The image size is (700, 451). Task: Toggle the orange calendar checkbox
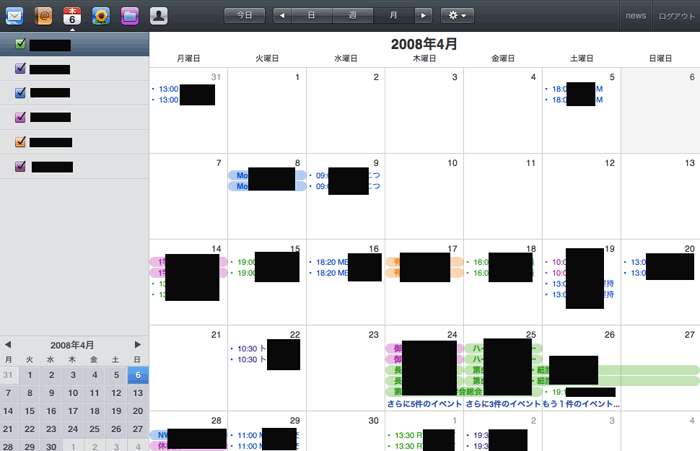tap(20, 142)
